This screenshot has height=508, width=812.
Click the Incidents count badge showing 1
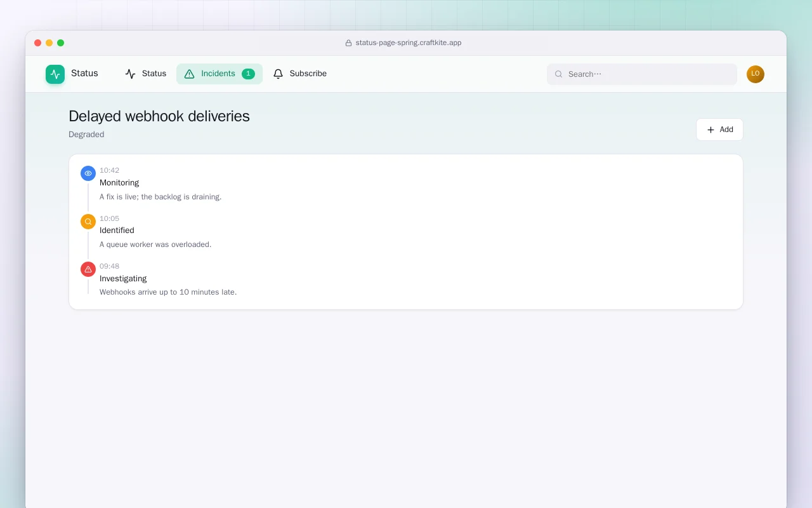click(248, 74)
